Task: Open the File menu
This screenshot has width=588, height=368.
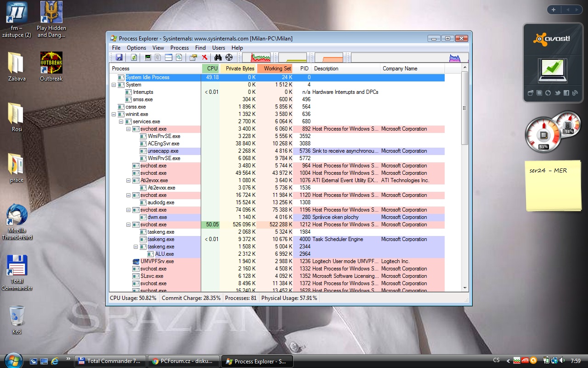Action: coord(116,48)
